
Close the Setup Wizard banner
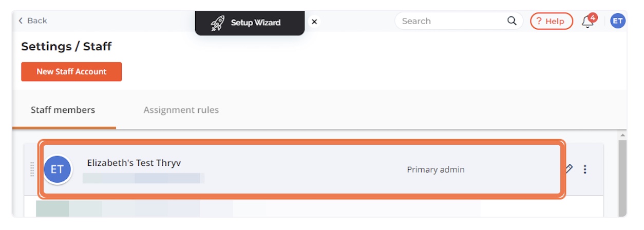point(314,22)
